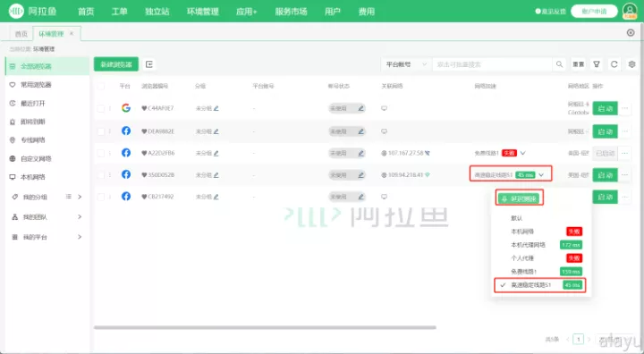This screenshot has width=644, height=354.
Task: Check the box for the A22D2FB6 row
Action: 100,153
